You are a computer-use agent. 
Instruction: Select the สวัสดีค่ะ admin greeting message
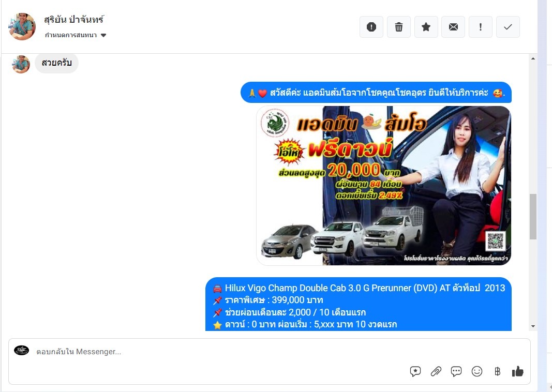coord(376,93)
